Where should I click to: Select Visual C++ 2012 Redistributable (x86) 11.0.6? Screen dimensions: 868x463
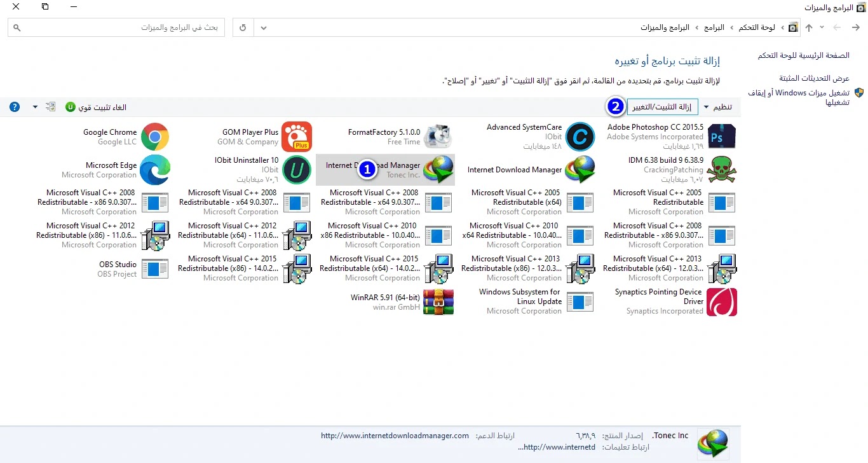point(102,235)
